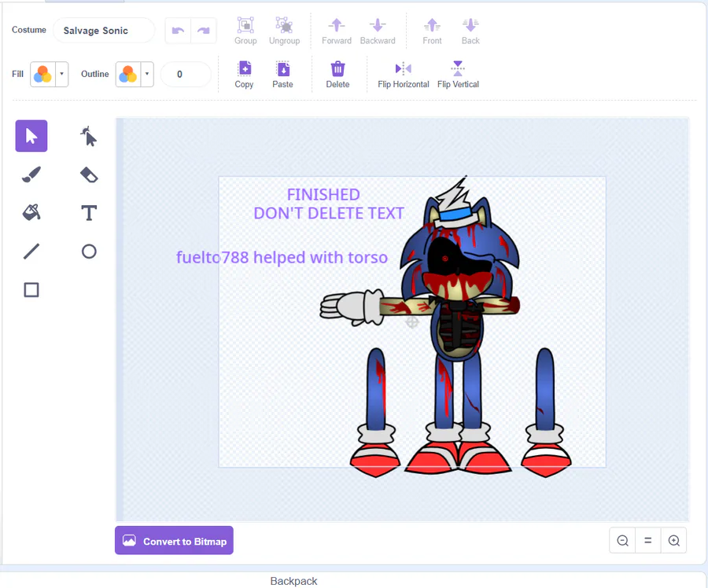Edit the outline width field
The height and width of the screenshot is (588, 708).
tap(186, 74)
